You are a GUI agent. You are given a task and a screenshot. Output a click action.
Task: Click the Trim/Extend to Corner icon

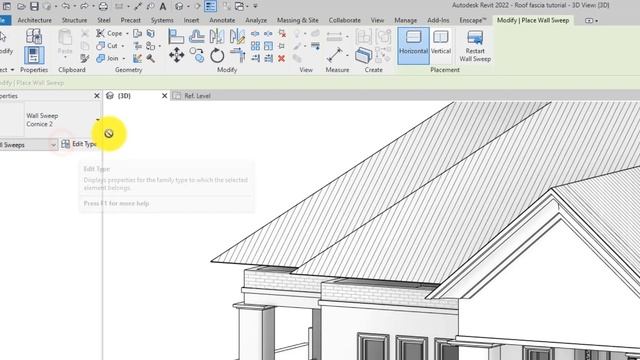pyautogui.click(x=238, y=55)
